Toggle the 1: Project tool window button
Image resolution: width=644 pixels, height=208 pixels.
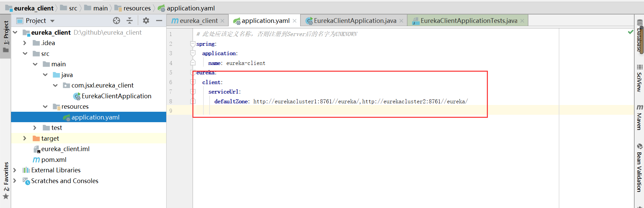6,36
